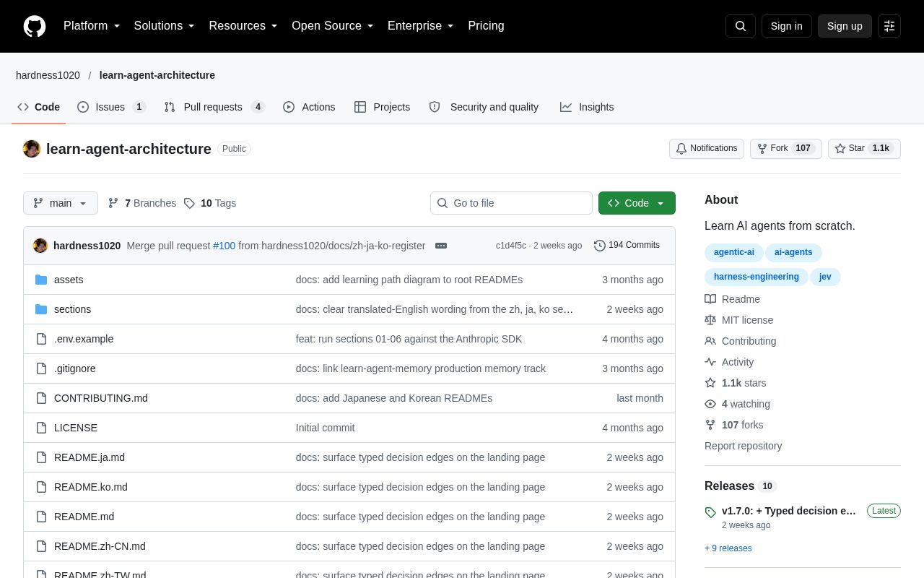Click the commit author avatar in latest commit row
This screenshot has height=578, width=924.
[x=40, y=246]
